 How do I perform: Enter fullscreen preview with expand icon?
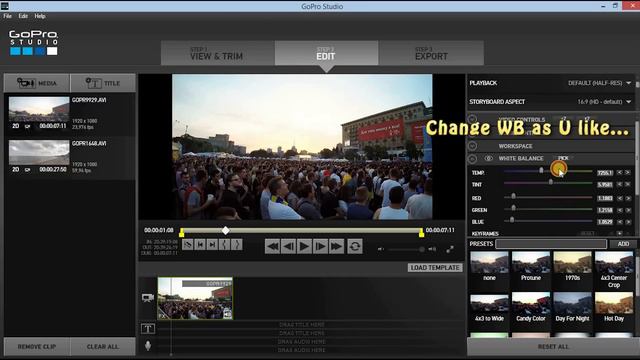(x=450, y=249)
